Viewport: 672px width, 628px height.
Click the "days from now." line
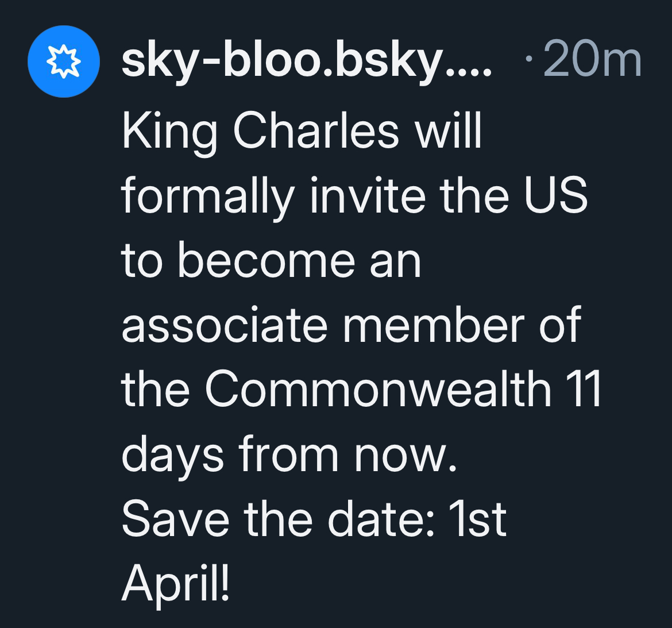click(x=289, y=455)
